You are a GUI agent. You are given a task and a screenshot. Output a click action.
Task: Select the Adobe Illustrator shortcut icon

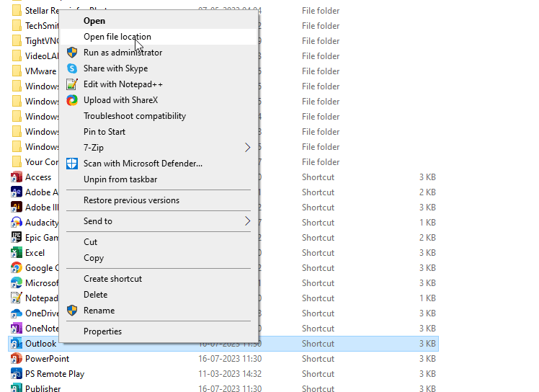pos(16,208)
